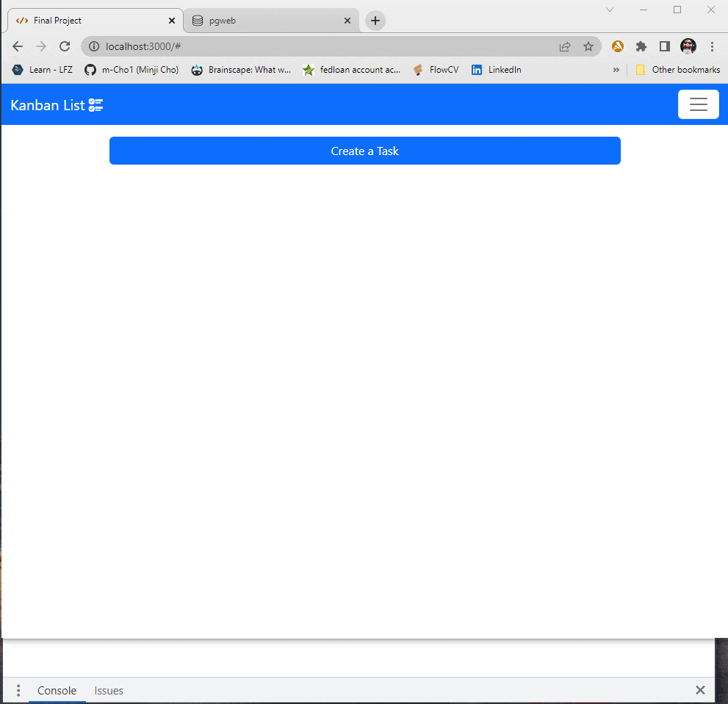Expand the hidden bookmarks chevron

pyautogui.click(x=616, y=70)
